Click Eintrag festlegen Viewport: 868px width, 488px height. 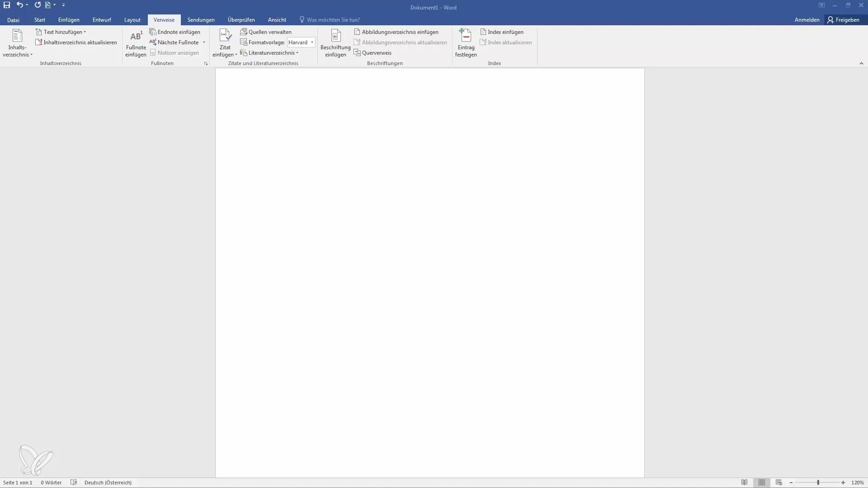point(466,43)
